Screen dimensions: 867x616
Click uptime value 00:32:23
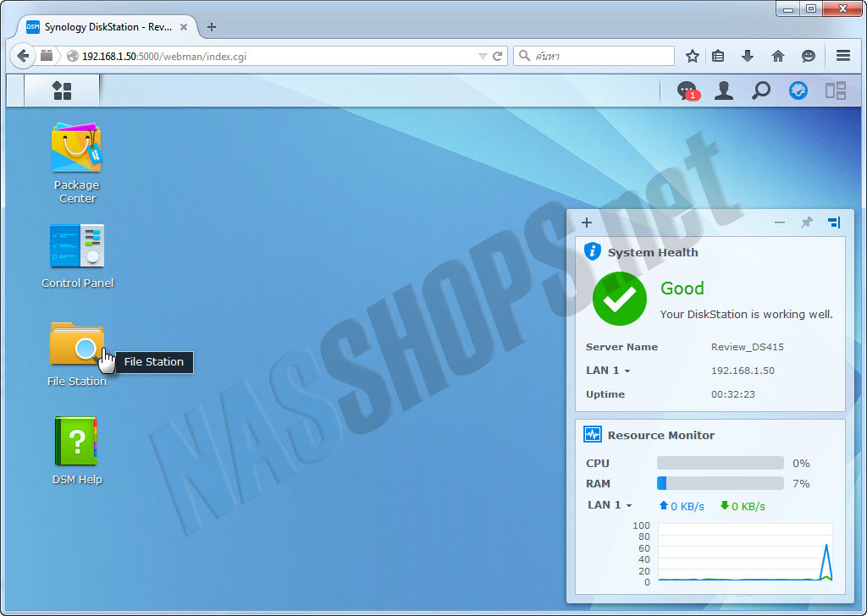(x=732, y=394)
